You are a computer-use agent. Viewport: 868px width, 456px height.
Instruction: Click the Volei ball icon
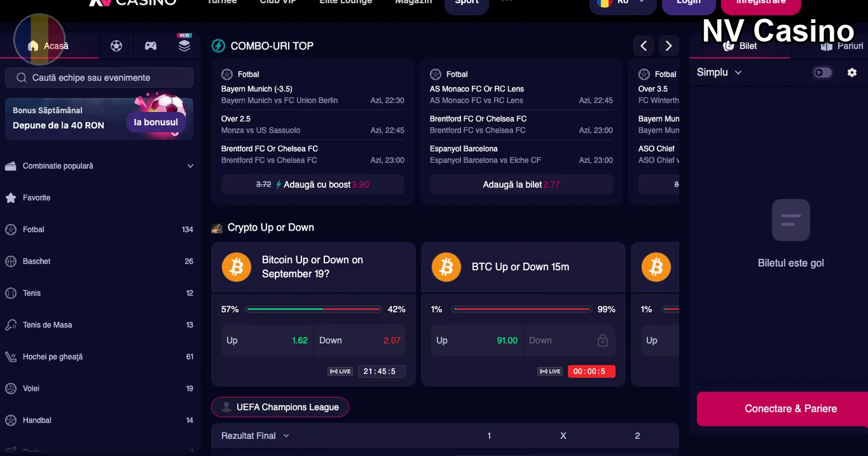tap(11, 389)
